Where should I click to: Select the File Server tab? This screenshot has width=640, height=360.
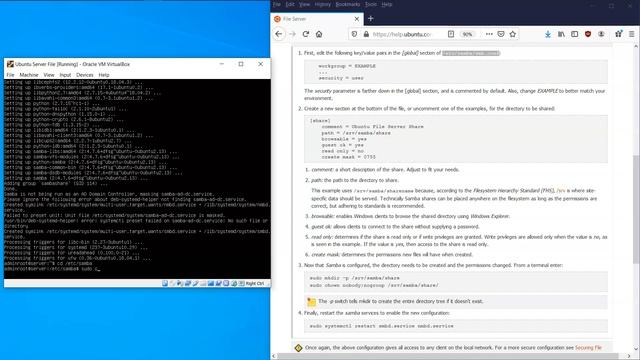pyautogui.click(x=317, y=19)
